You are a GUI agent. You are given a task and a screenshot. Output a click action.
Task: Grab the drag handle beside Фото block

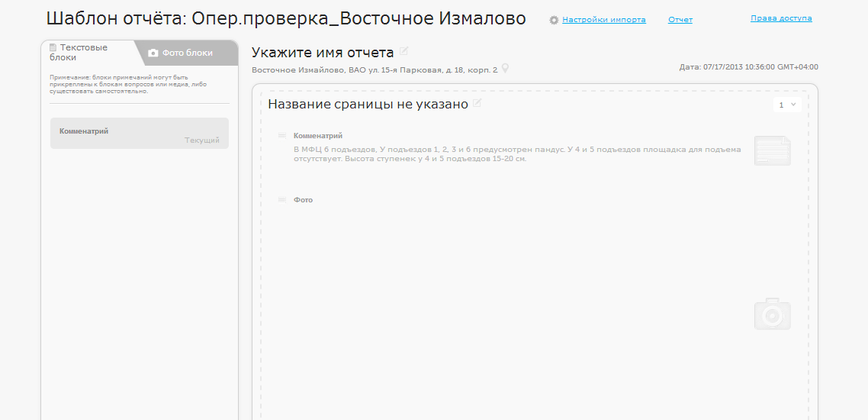tap(282, 199)
